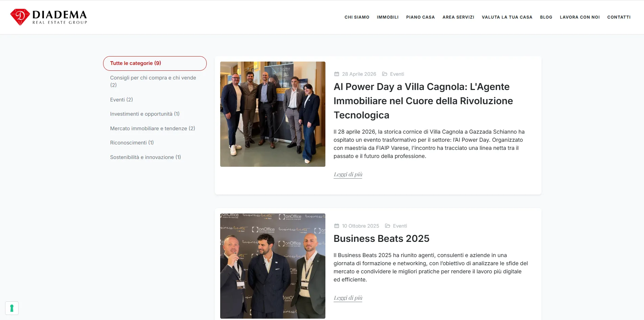
Task: Go to the Immobili page
Action: (388, 17)
